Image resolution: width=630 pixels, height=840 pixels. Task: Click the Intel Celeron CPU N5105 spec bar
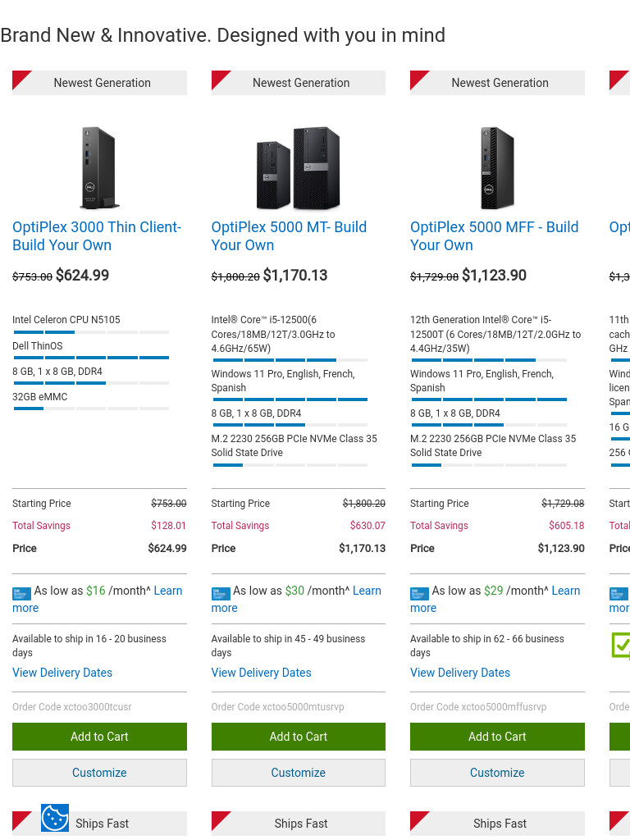tap(91, 332)
